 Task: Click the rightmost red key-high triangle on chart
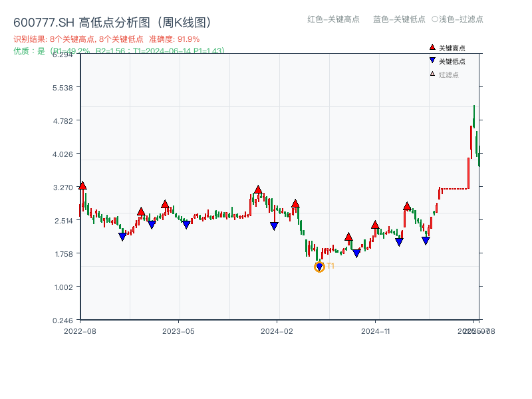point(407,206)
